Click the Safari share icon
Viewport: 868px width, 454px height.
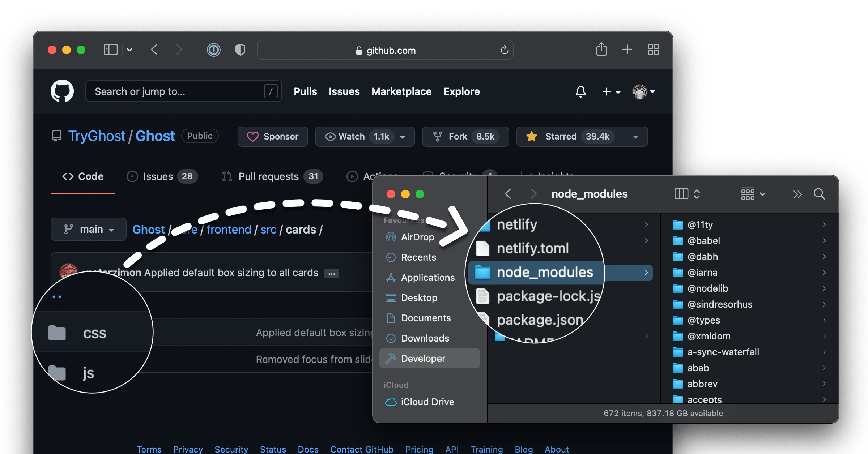[x=601, y=50]
